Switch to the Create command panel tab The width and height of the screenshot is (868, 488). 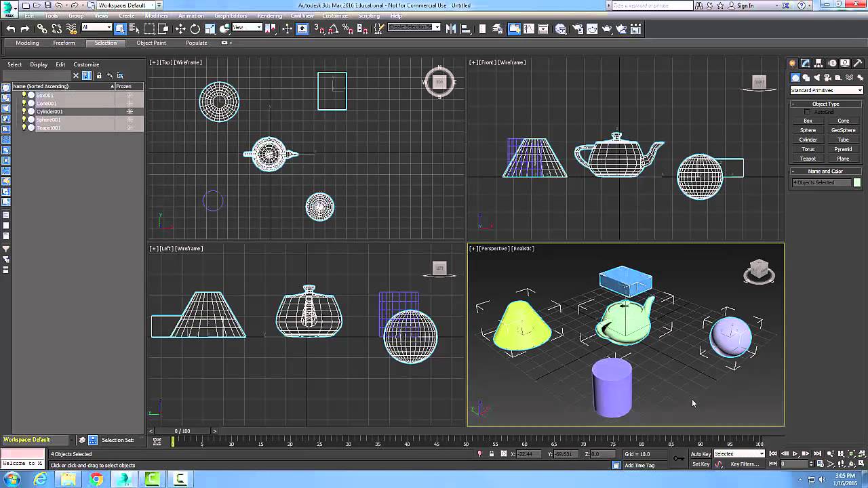[792, 63]
